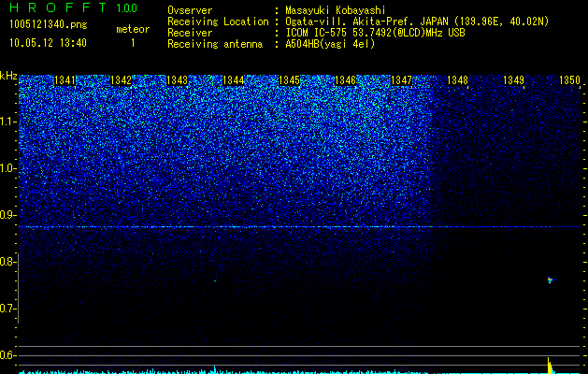
Task: Click the 0.8 kHz axis label
Action: [x=7, y=262]
